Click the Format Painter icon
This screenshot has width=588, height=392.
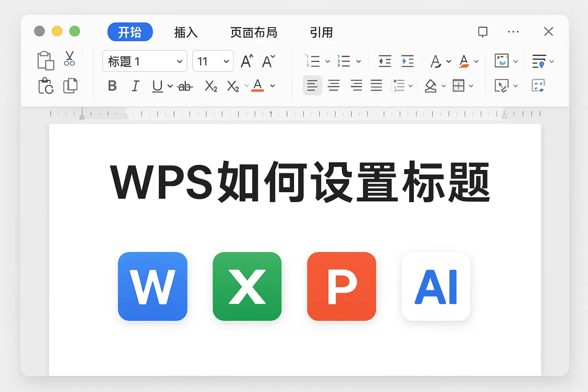[45, 86]
